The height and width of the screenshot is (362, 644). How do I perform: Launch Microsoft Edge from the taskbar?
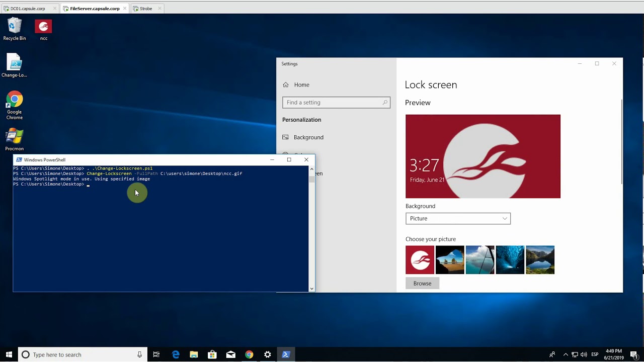176,354
